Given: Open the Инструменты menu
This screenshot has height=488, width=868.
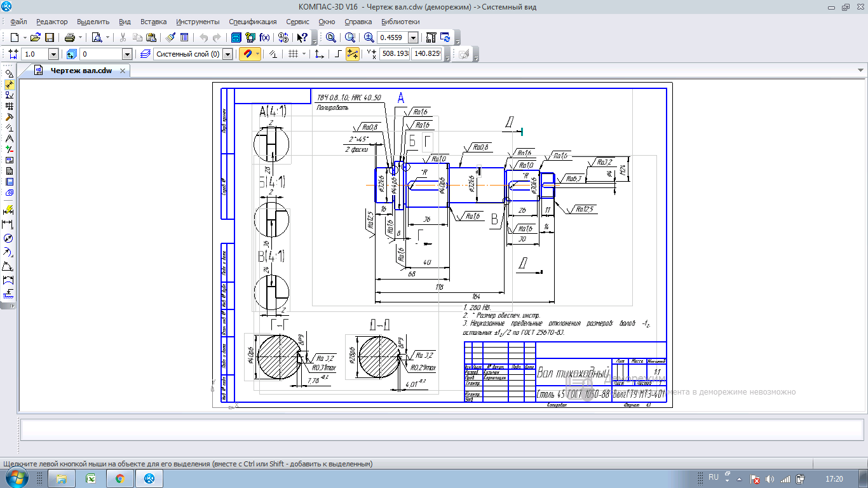Looking at the screenshot, I should point(198,22).
